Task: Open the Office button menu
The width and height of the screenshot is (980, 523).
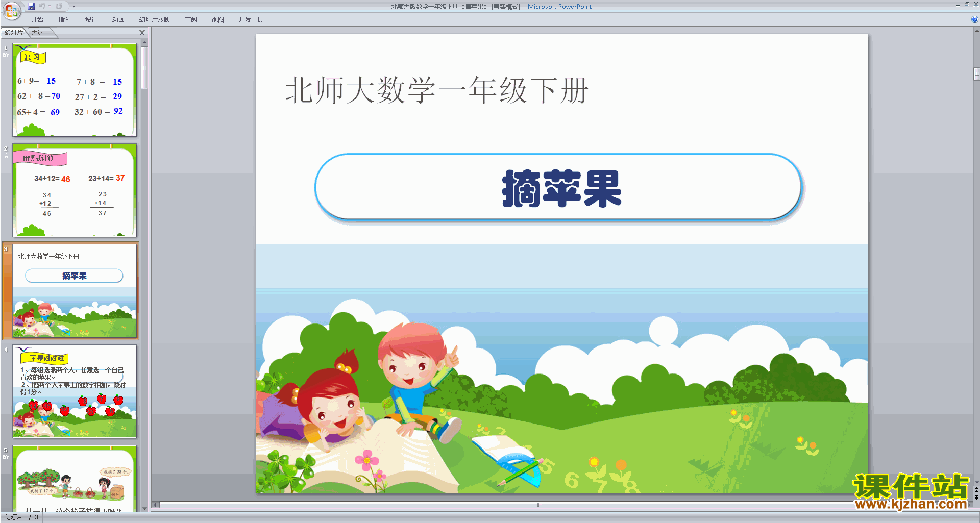Action: coord(11,10)
